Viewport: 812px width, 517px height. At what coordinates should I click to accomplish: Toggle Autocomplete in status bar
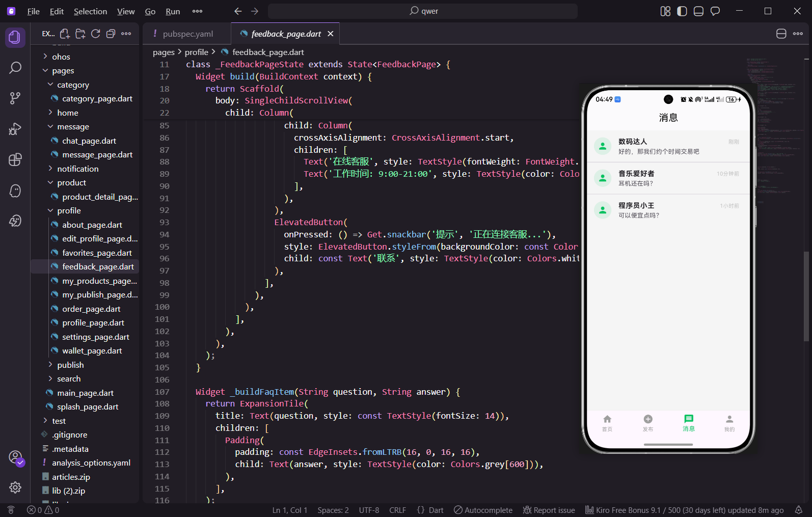tap(483, 510)
